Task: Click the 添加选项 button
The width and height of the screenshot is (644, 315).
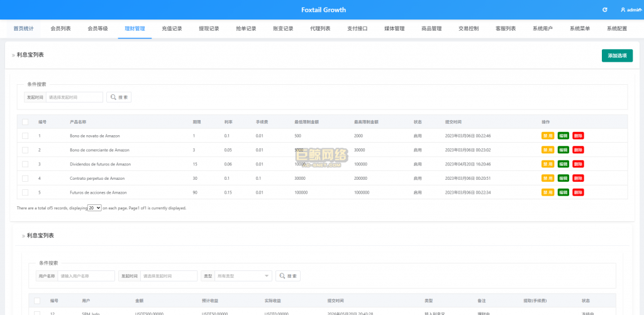Action: (617, 55)
